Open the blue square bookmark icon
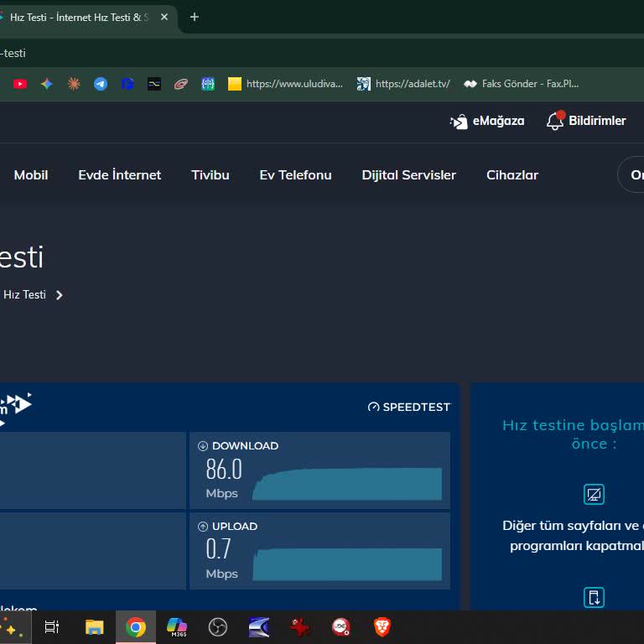Image resolution: width=644 pixels, height=644 pixels. pos(127,84)
